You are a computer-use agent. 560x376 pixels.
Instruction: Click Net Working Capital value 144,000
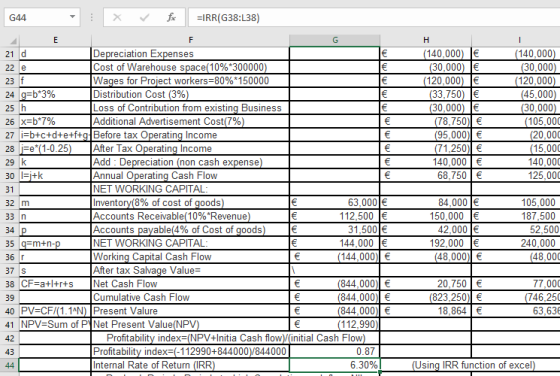[x=335, y=244]
